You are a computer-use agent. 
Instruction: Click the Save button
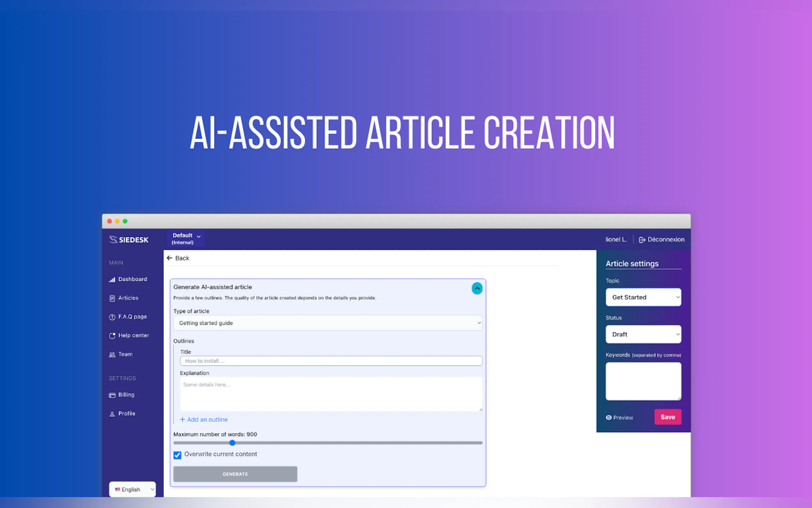tap(668, 417)
